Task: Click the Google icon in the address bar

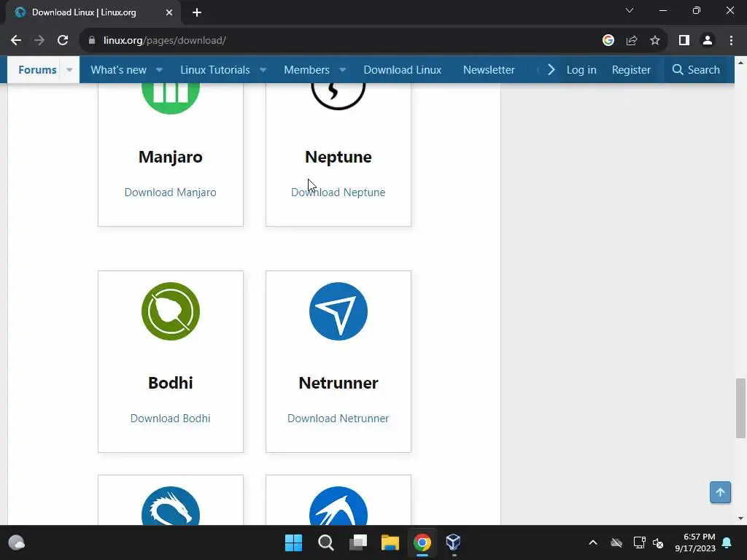Action: pyautogui.click(x=608, y=41)
